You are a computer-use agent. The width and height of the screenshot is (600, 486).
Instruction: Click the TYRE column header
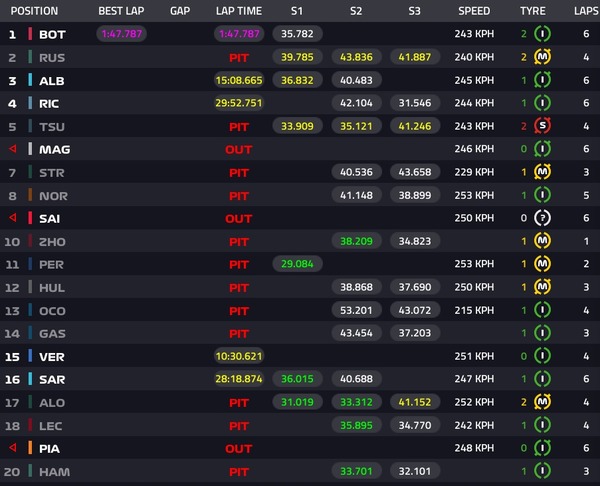pos(533,11)
